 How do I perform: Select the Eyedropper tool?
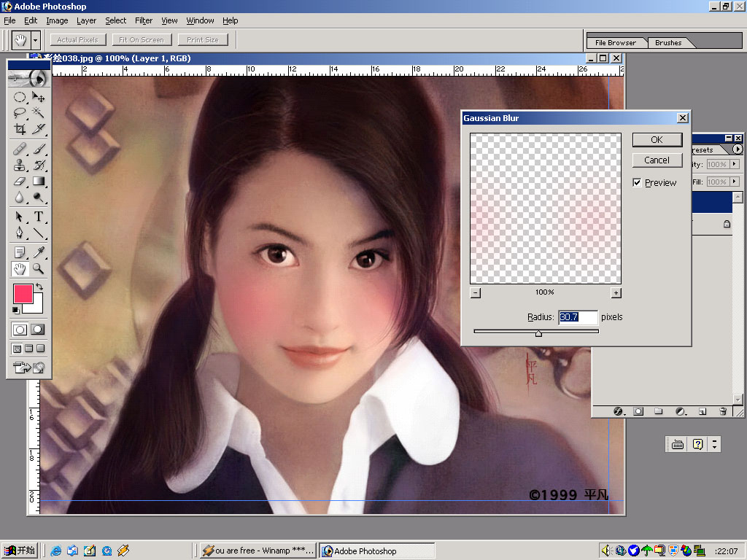[38, 252]
